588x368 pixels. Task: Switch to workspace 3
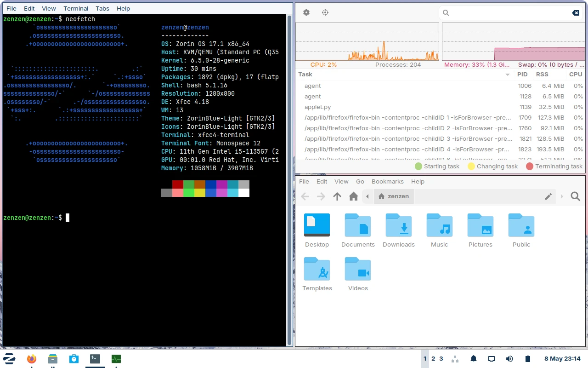coord(441,359)
